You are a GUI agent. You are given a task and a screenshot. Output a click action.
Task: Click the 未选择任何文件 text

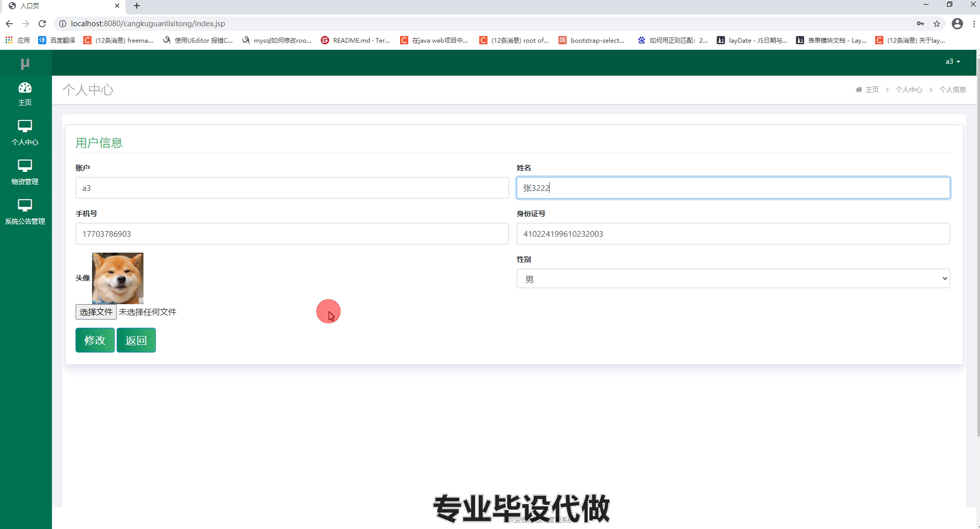[x=148, y=312]
